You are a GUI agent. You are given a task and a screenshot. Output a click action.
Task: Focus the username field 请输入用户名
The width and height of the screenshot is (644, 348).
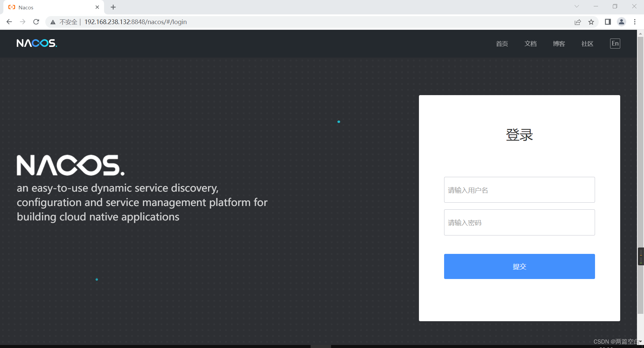[x=519, y=190]
